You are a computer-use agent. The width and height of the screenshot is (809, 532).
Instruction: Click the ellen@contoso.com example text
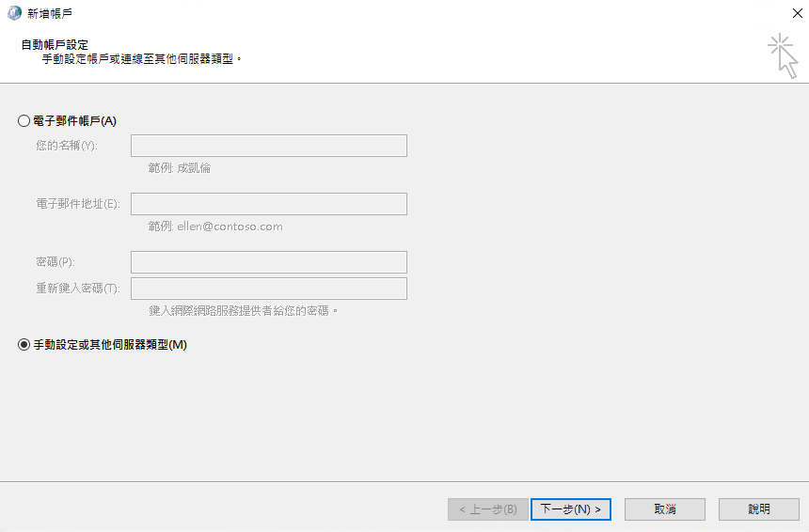click(230, 227)
